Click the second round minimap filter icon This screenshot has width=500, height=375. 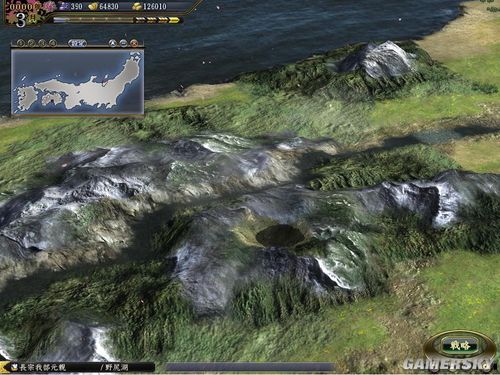click(31, 43)
